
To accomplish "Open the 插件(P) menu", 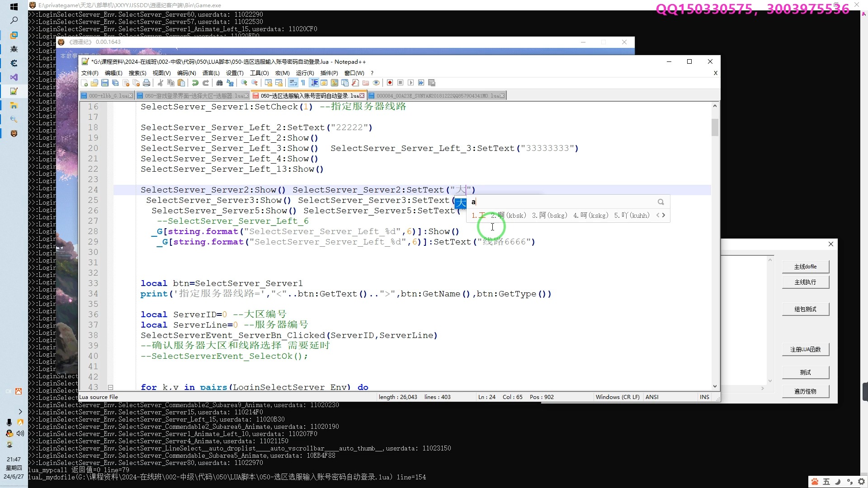I will 329,73.
